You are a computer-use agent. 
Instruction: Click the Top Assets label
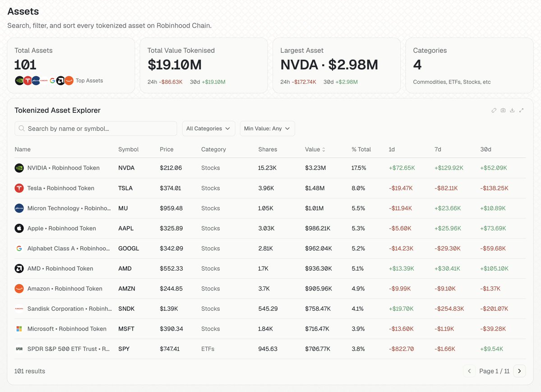click(x=89, y=80)
